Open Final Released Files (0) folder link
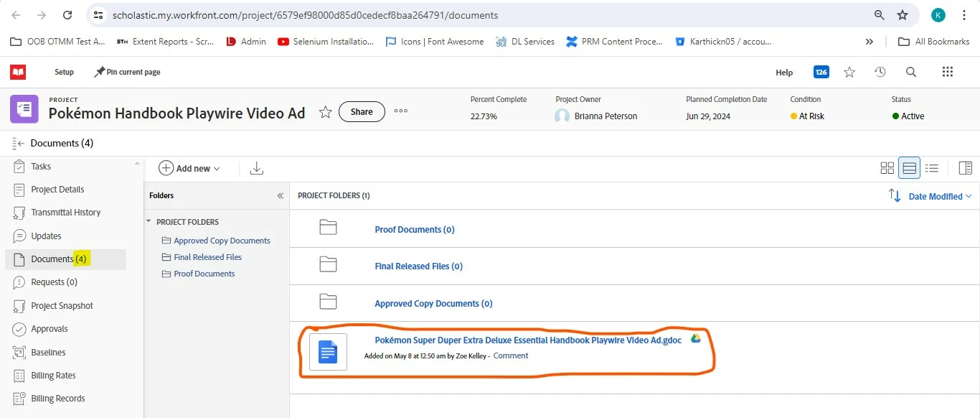This screenshot has width=980, height=418. [x=419, y=266]
